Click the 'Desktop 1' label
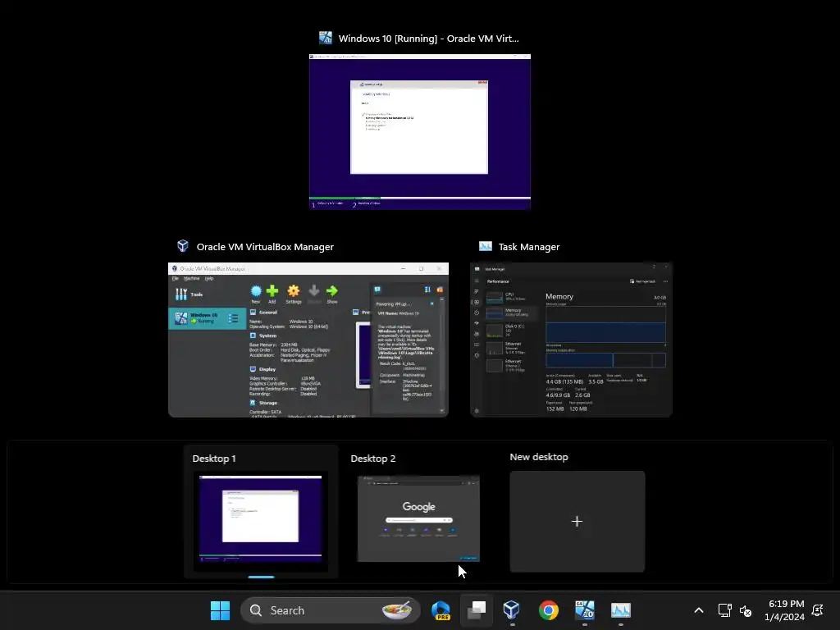The image size is (840, 630). click(214, 459)
